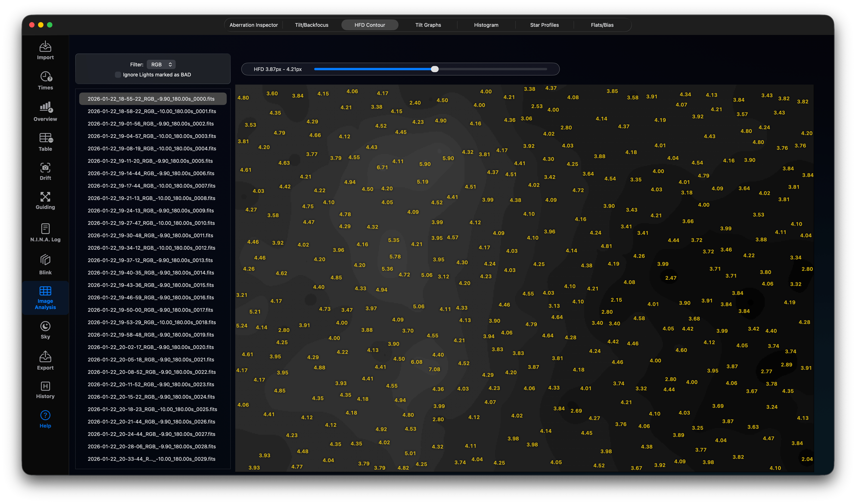Select file ending _0026.fits

(x=153, y=422)
